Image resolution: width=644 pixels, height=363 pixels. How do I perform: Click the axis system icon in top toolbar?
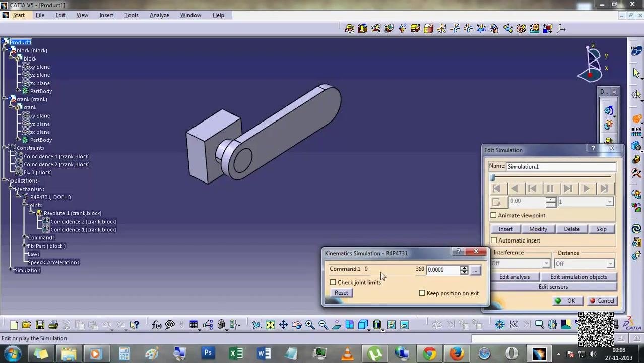point(561,28)
